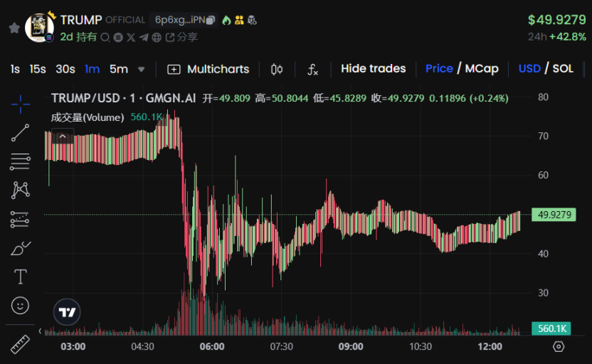Open the Fibonacci retracement tool
This screenshot has height=364, width=592.
coord(21,162)
